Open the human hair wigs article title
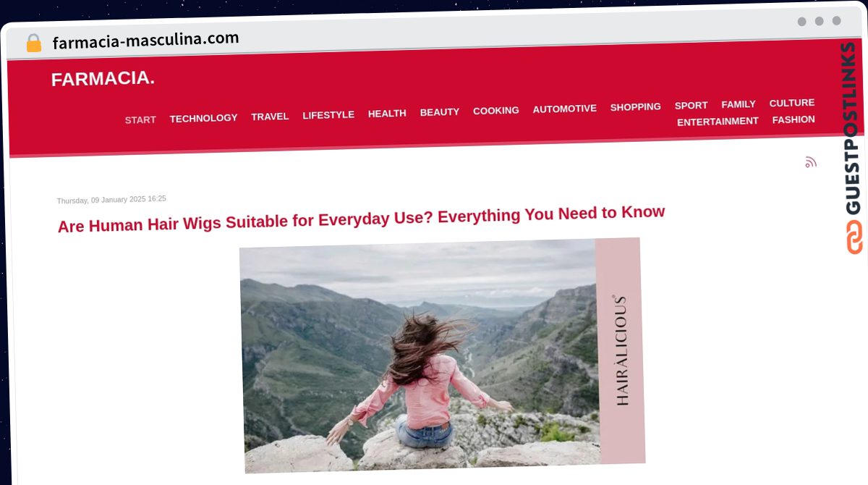 coord(361,219)
